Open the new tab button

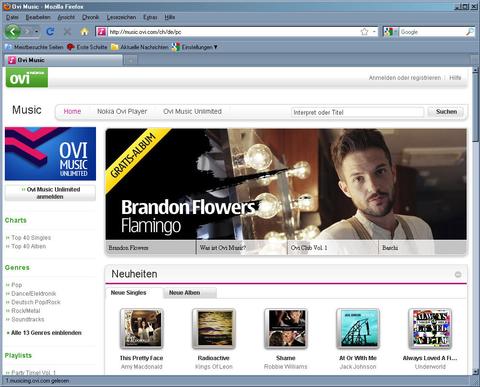click(131, 60)
